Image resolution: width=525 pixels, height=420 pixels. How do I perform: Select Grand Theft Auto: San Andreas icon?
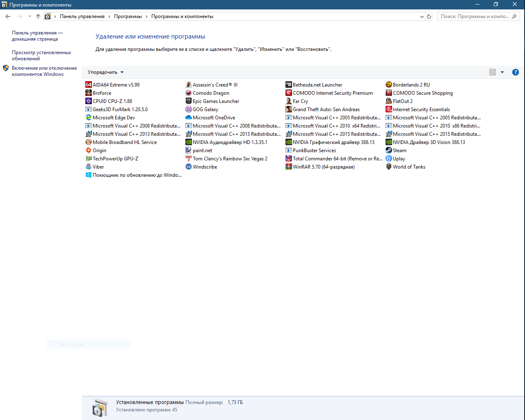pos(289,110)
